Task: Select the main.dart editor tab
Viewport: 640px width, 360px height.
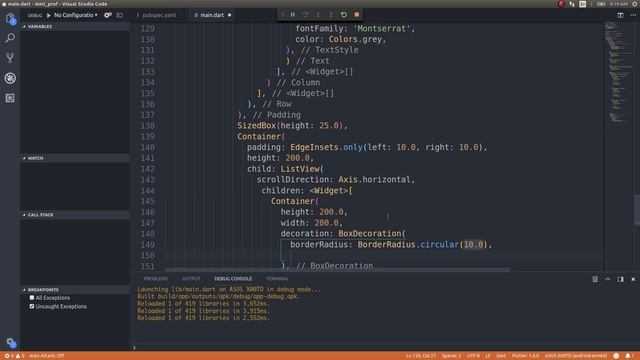Action: point(212,15)
